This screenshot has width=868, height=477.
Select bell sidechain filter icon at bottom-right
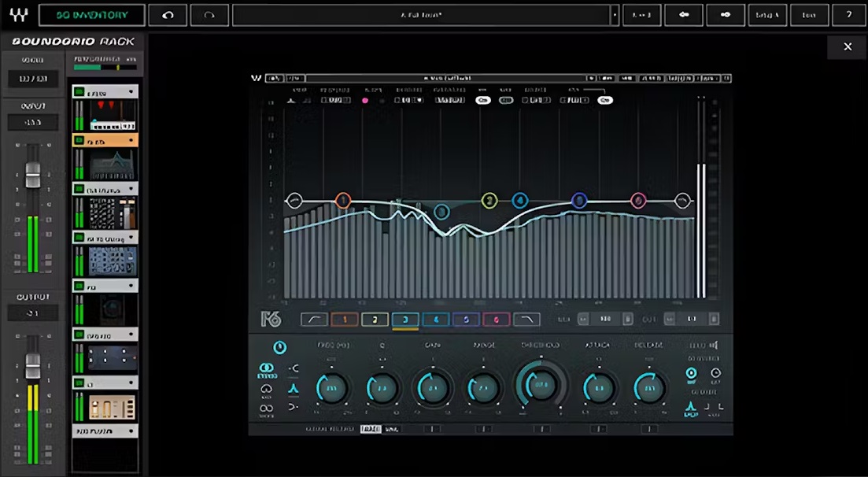[691, 407]
